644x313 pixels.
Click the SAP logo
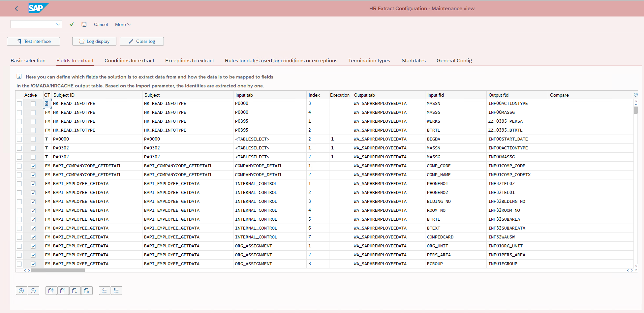tap(38, 8)
